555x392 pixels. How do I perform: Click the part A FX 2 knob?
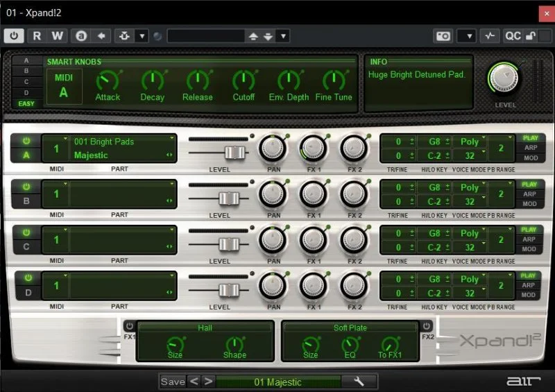(354, 148)
